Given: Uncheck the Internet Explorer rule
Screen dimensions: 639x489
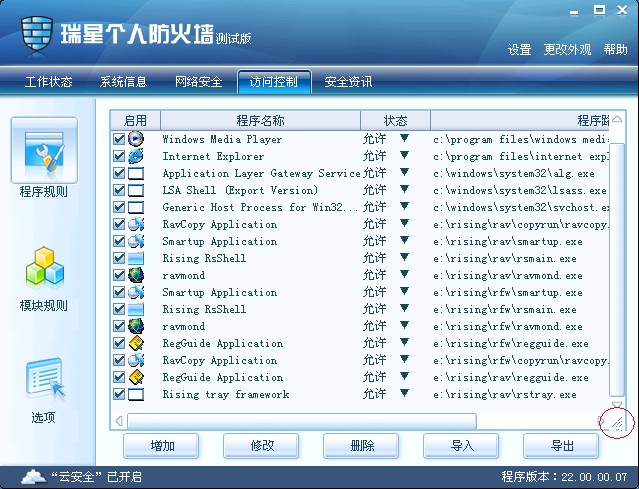Looking at the screenshot, I should pyautogui.click(x=119, y=156).
